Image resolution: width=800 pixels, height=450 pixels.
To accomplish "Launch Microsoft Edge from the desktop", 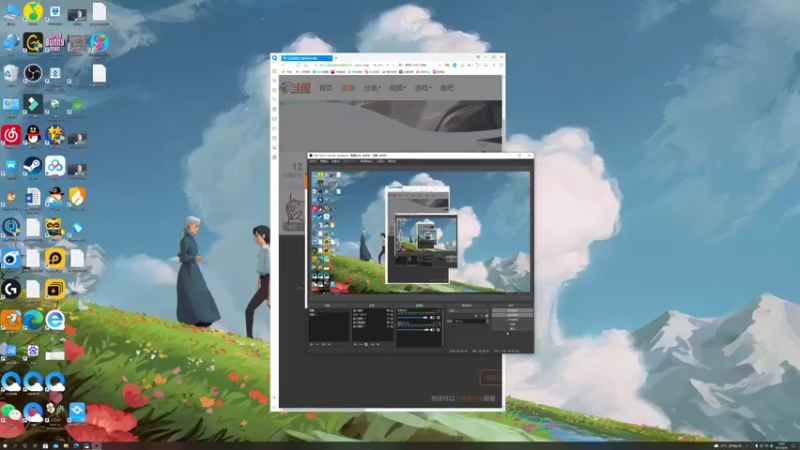I will point(33,320).
